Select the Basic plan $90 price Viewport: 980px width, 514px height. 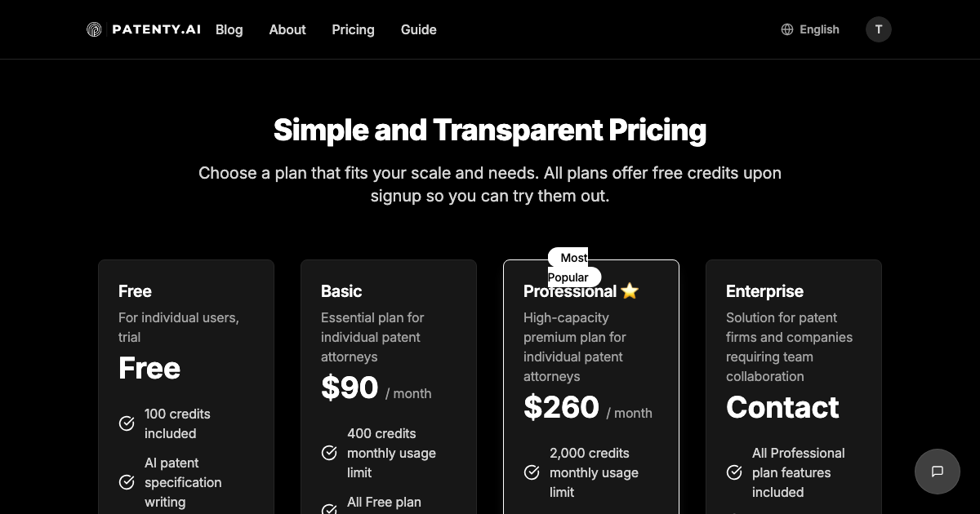pyautogui.click(x=350, y=388)
